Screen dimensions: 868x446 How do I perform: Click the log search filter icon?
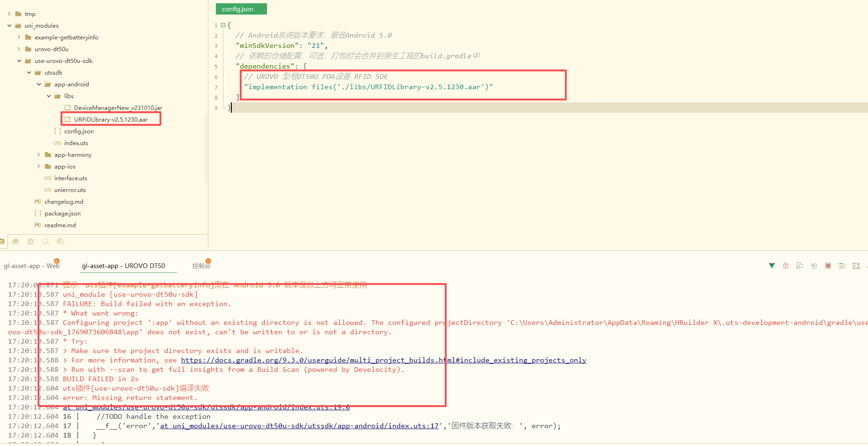(842, 266)
